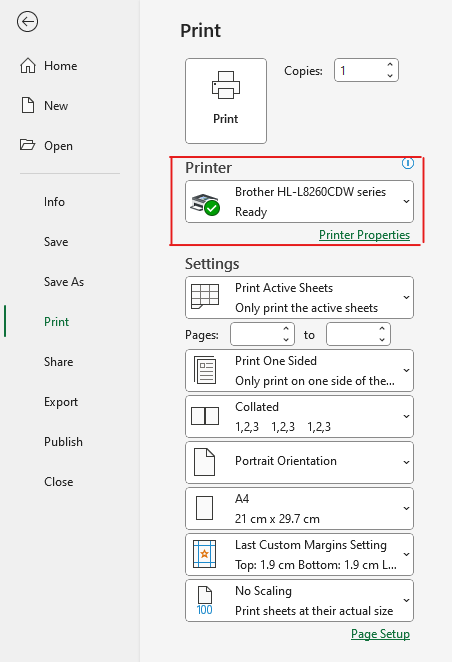Select Export in the sidebar menu
Image resolution: width=452 pixels, height=662 pixels.
[61, 402]
